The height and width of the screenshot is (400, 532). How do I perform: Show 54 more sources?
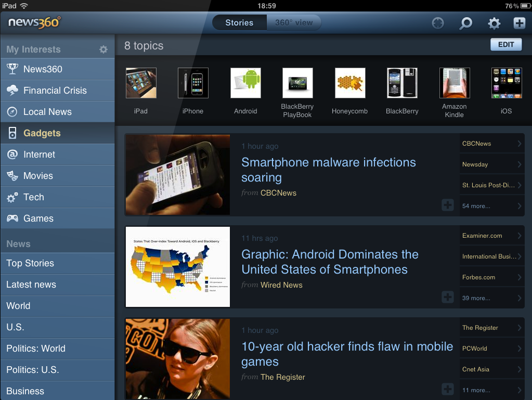tap(491, 206)
